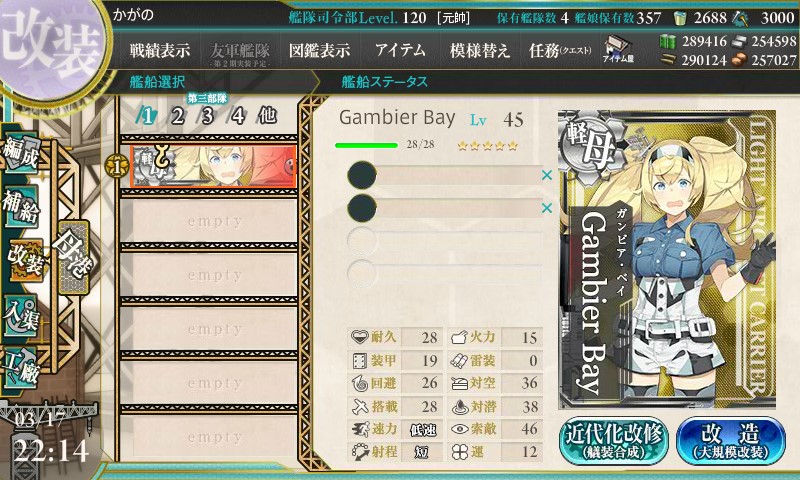Viewport: 800px width, 480px height.
Task: Open the アイテム屋 item shop icon
Action: (618, 49)
